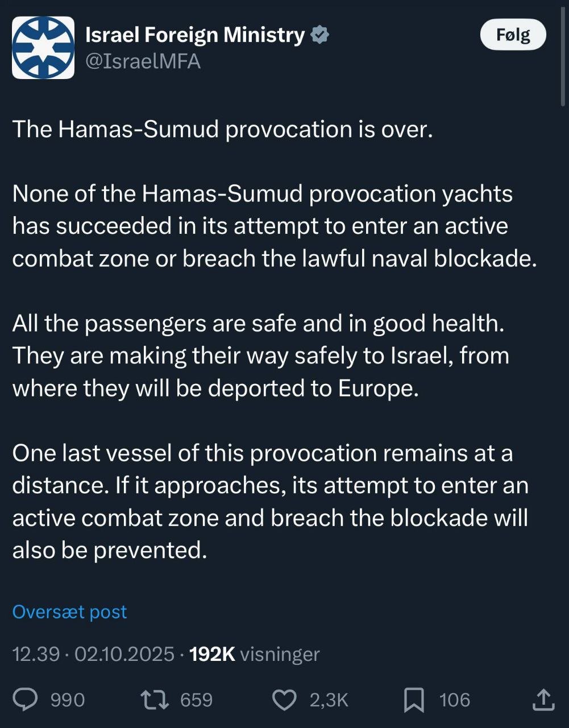Click the 990 replies count
The height and width of the screenshot is (728, 569).
pos(68,700)
